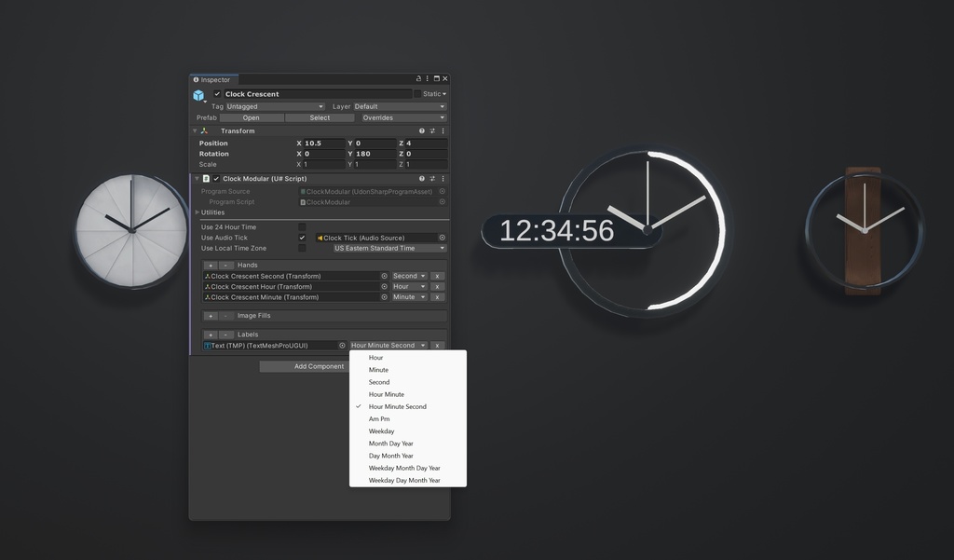The width and height of the screenshot is (954, 560).
Task: Click the Position X input field
Action: 323,143
